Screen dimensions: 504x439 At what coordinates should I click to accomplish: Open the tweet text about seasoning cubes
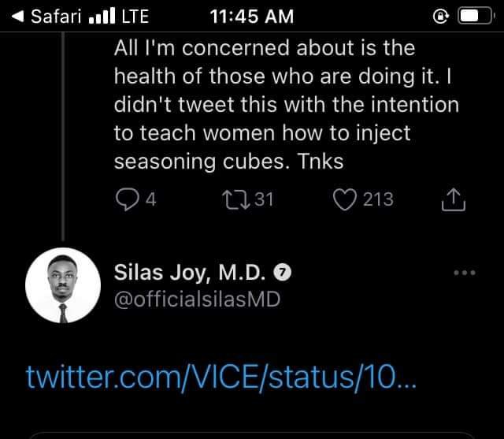285,104
